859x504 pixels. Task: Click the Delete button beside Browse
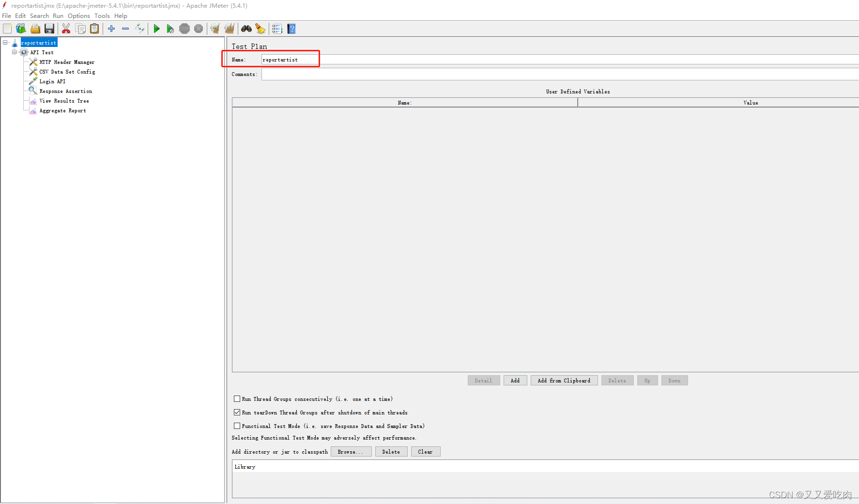(391, 452)
